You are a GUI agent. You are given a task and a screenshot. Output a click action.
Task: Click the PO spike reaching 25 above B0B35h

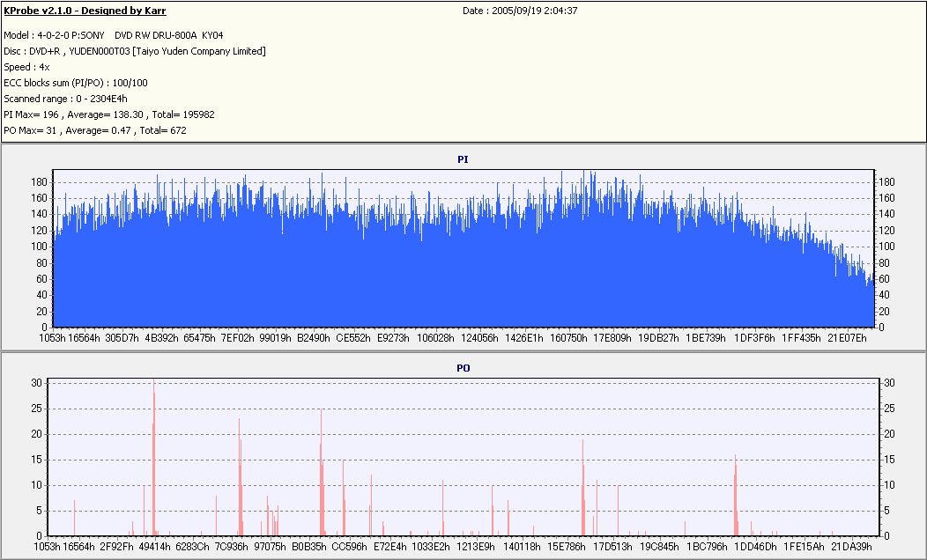[322, 472]
